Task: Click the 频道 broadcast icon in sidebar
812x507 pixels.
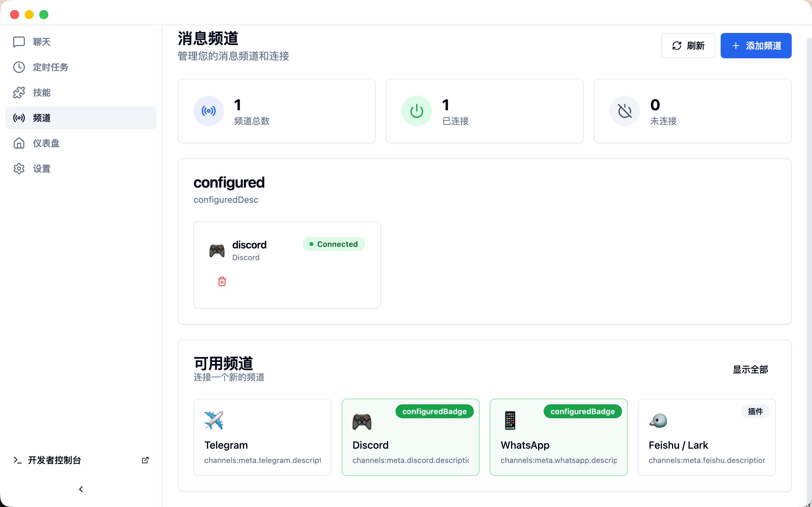Action: (19, 118)
